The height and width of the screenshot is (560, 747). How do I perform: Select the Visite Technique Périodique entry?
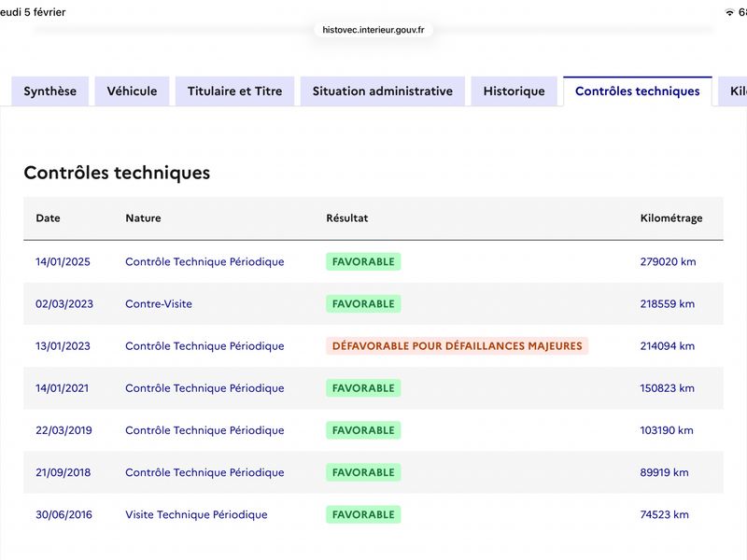tap(196, 515)
